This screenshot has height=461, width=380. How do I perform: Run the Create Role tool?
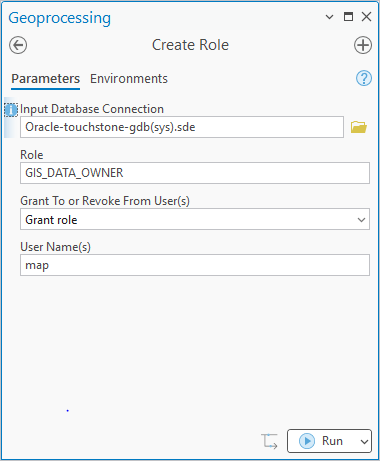click(321, 441)
